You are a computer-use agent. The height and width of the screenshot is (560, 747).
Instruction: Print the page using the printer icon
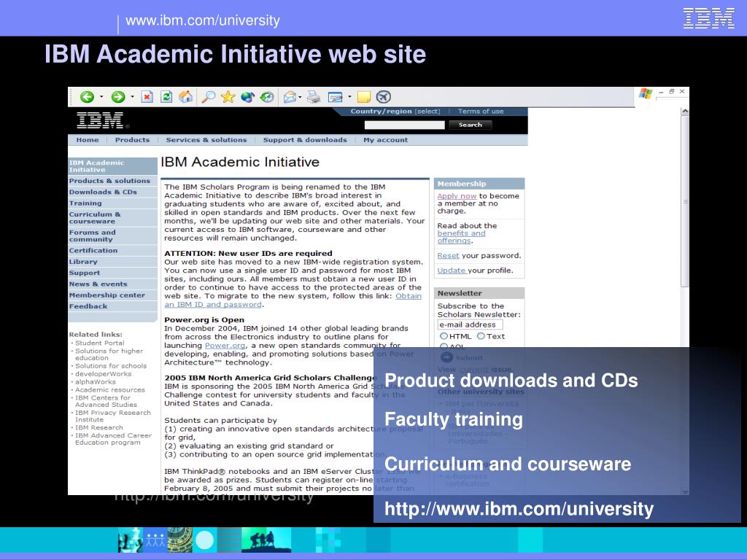[x=314, y=97]
